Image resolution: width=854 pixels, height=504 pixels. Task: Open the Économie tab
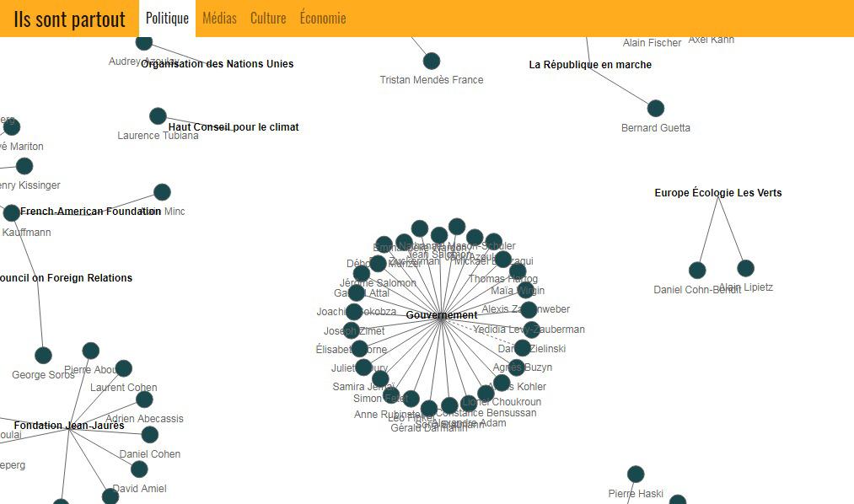323,19
